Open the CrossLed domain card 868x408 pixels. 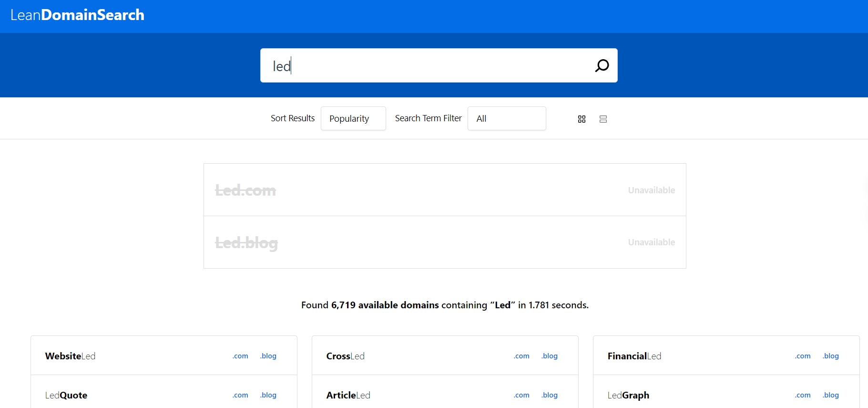(x=445, y=356)
